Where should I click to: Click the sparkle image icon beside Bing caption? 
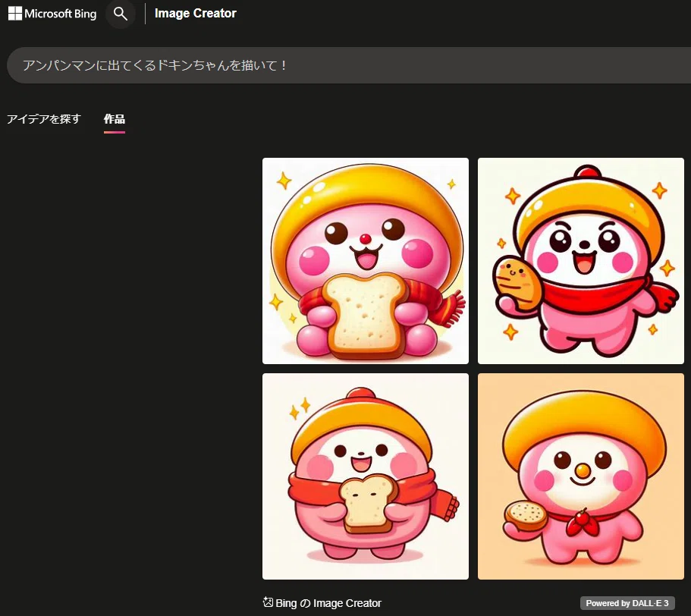[x=268, y=602]
